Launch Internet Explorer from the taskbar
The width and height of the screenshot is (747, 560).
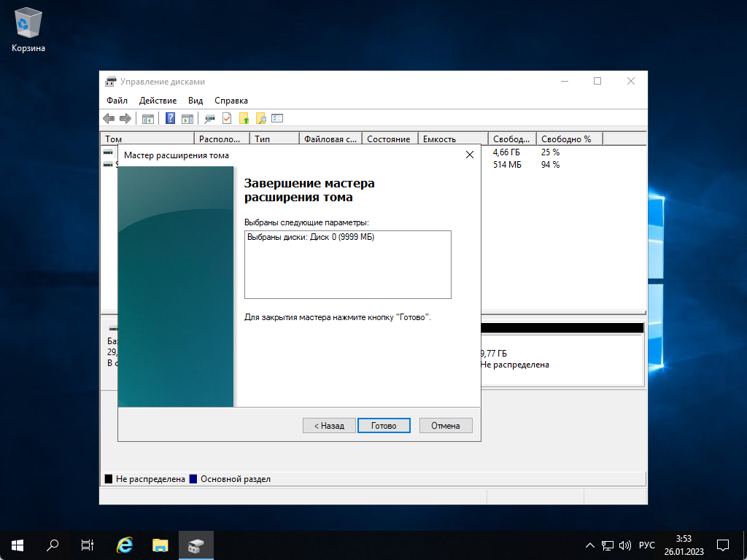pos(124,545)
